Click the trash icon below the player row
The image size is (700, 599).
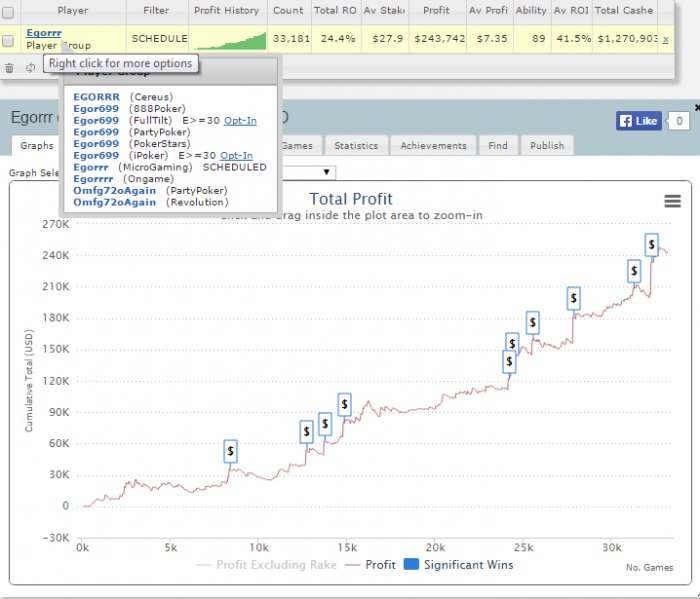pos(10,68)
